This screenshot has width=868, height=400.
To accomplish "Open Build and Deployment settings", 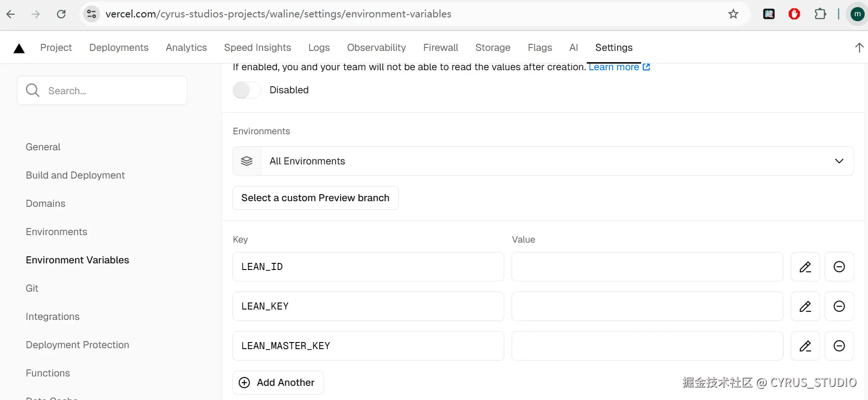I will [75, 175].
